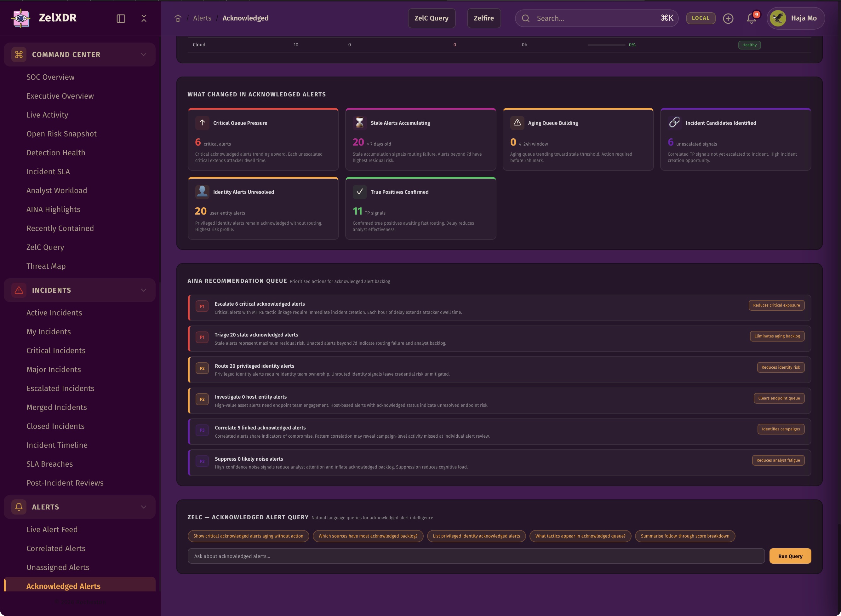Click the True Positives checkmark icon
Viewport: 841px width, 616px height.
point(359,192)
